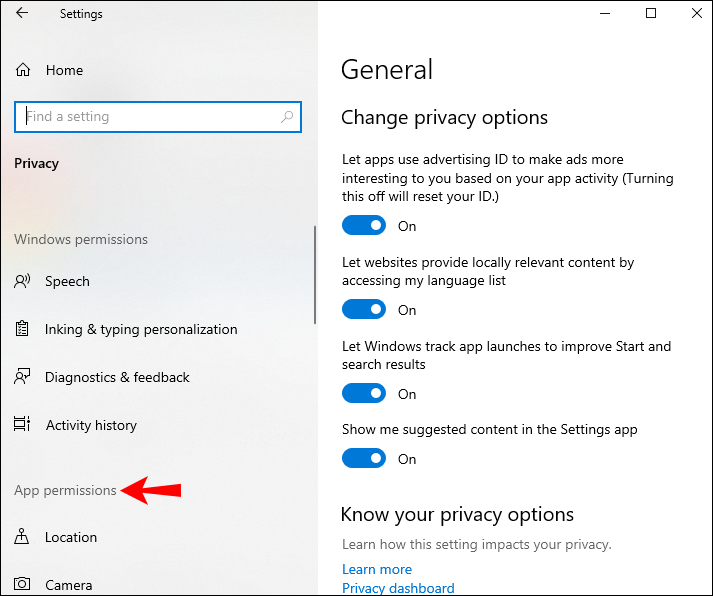713x596 pixels.
Task: Open the Activity history page
Action: point(91,426)
